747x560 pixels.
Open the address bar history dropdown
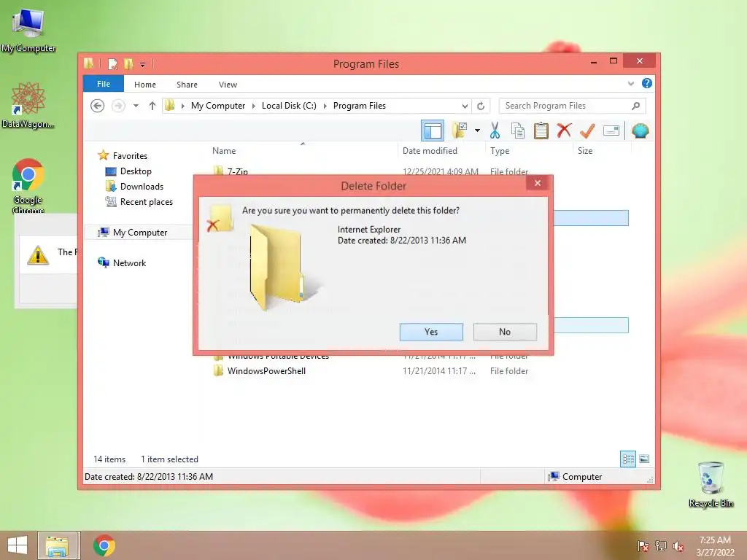click(465, 106)
